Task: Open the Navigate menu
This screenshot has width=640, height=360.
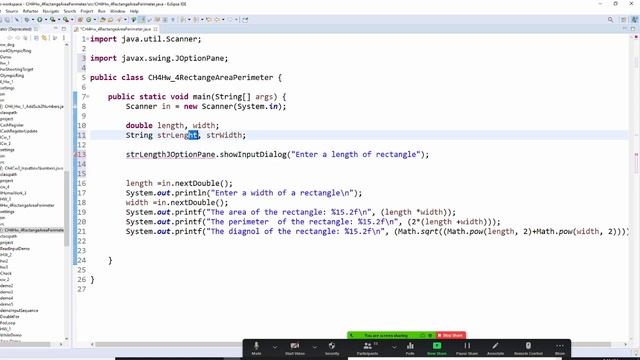Action: point(51,11)
